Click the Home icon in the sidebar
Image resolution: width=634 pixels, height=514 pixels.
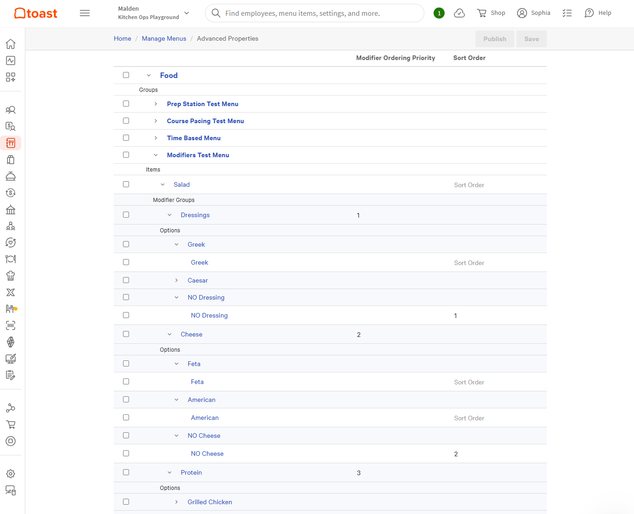tap(11, 44)
